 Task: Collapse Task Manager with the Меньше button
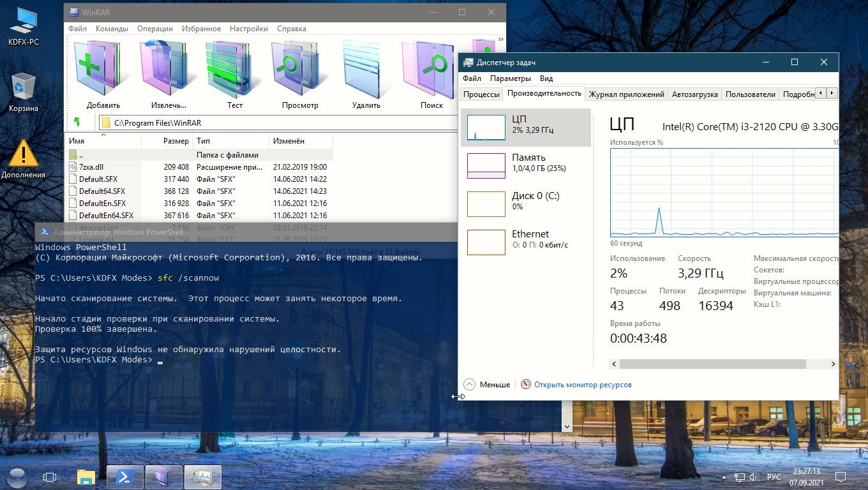coord(487,385)
